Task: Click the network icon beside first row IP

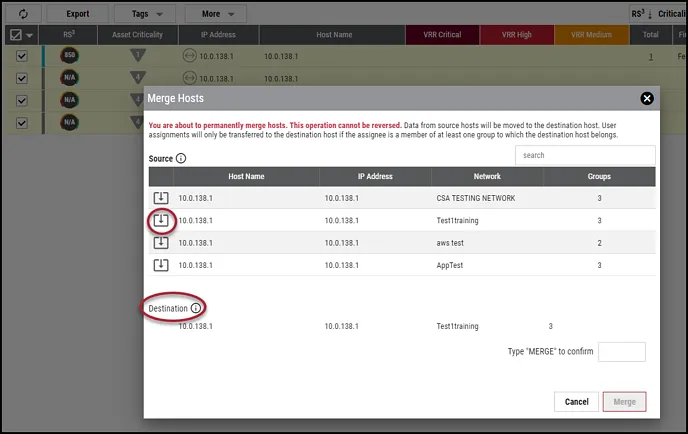Action: pos(190,56)
